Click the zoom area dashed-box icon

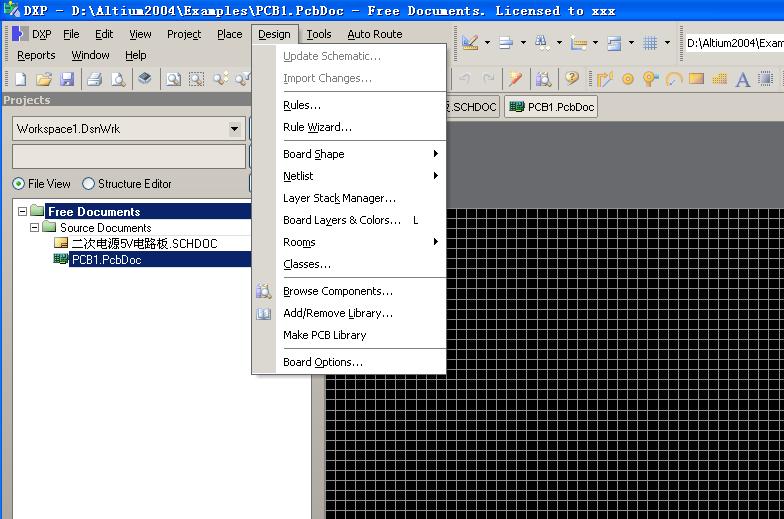tap(196, 79)
